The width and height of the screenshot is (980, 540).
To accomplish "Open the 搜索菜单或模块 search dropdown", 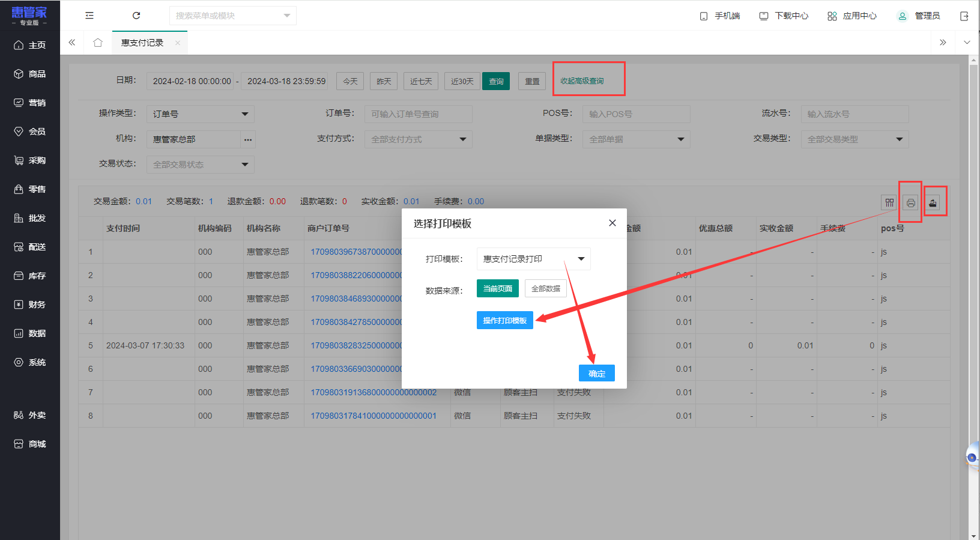I will tap(233, 16).
